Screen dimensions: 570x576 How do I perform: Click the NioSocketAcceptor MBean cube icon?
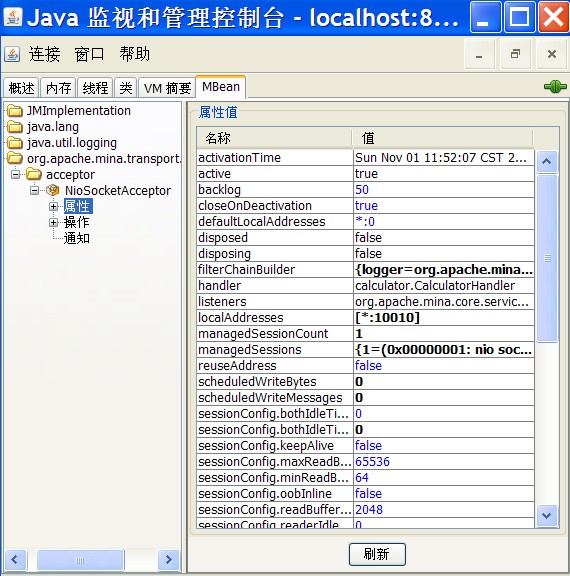pyautogui.click(x=53, y=190)
